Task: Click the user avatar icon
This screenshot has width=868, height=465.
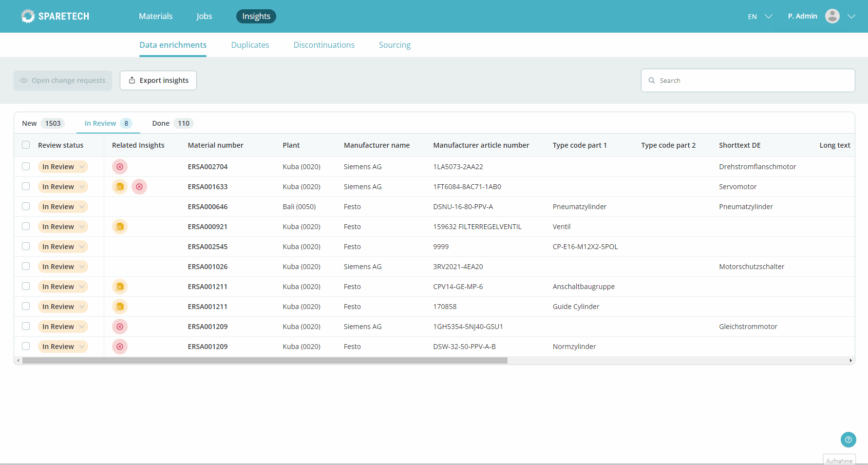Action: (832, 16)
